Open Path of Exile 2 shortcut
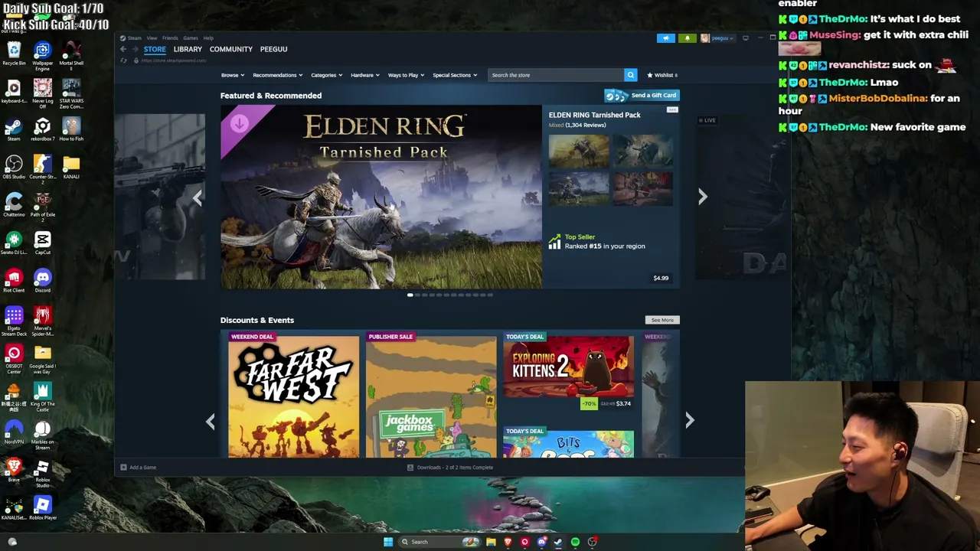Viewport: 980px width, 551px height. pyautogui.click(x=42, y=207)
